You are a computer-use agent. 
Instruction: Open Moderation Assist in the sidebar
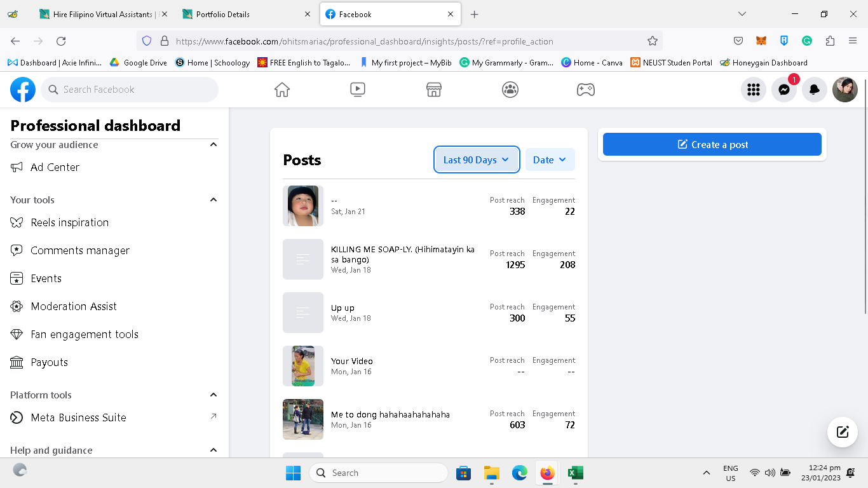click(114, 306)
